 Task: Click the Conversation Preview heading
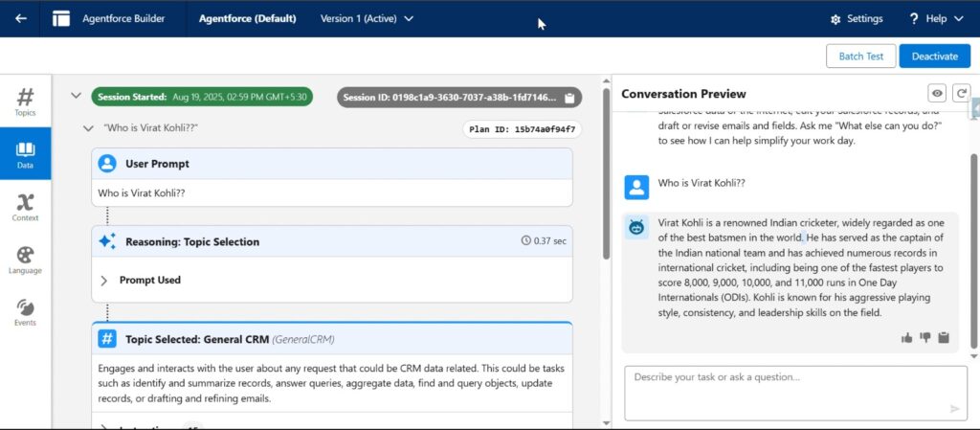(x=683, y=94)
